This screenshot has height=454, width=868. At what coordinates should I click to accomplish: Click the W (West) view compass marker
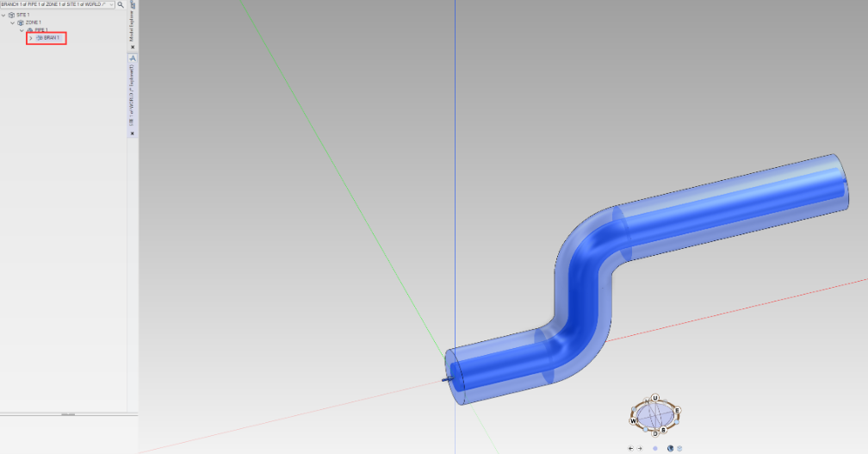(x=634, y=422)
